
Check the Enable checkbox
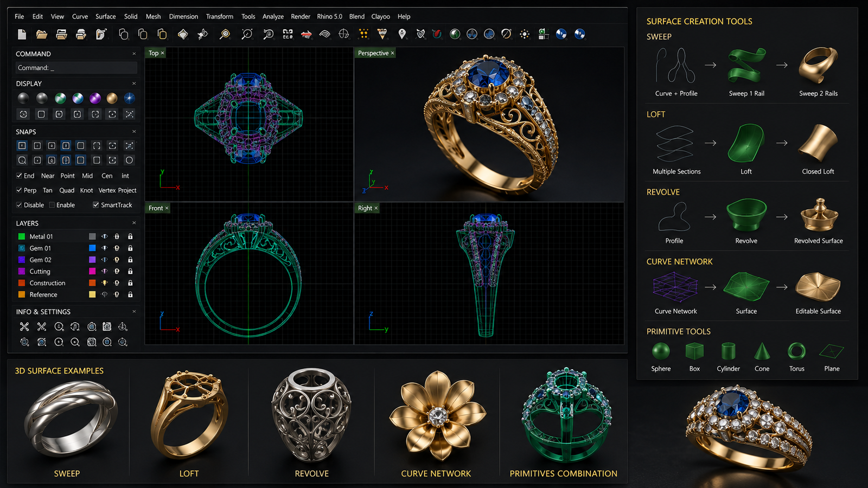[x=52, y=205]
